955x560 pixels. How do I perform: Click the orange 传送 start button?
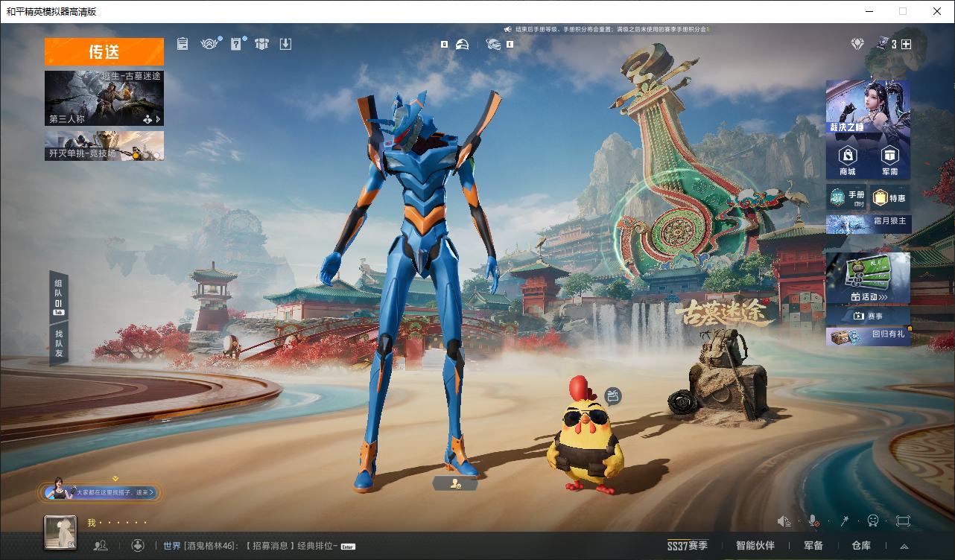point(104,52)
